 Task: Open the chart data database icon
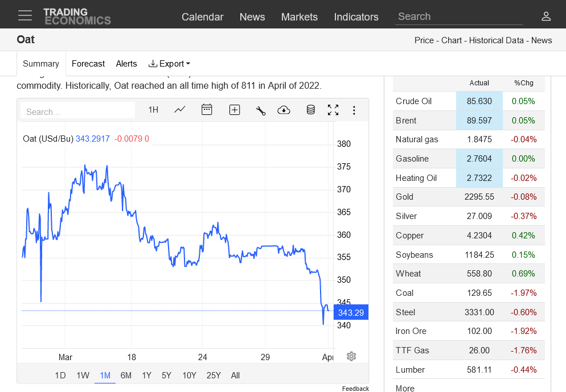click(310, 110)
